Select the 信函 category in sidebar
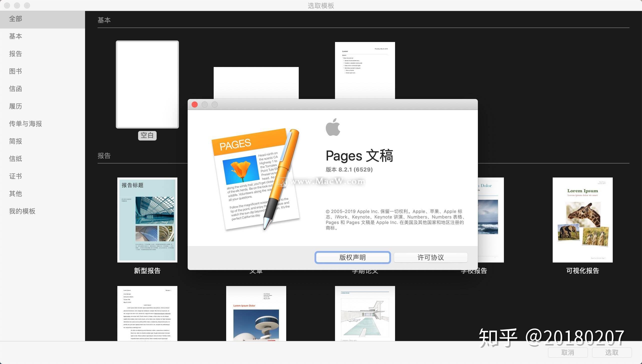642x364 pixels. [x=15, y=88]
